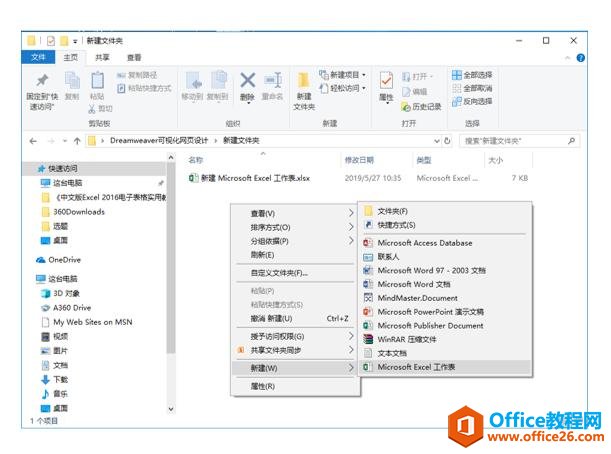Open address bar history dropdown
The image size is (611, 454).
(437, 141)
